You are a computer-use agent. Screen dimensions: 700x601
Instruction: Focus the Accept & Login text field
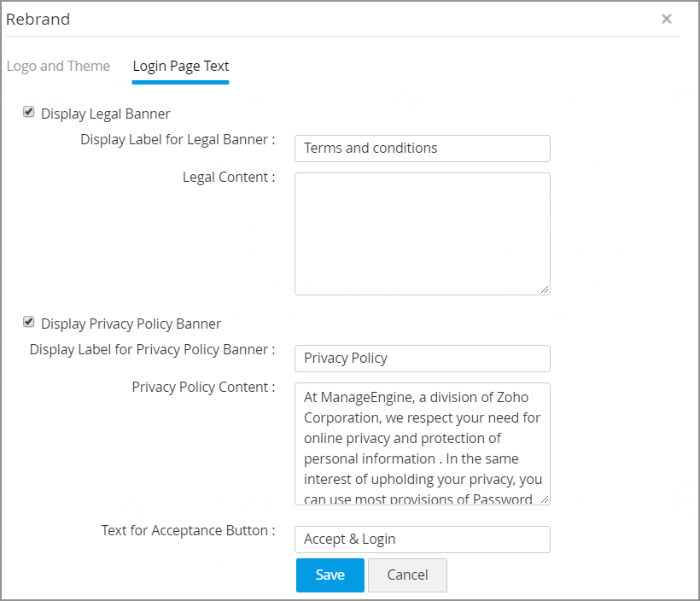click(422, 539)
